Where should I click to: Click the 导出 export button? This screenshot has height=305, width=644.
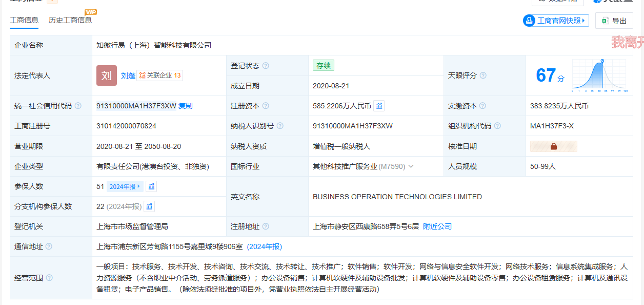614,21
